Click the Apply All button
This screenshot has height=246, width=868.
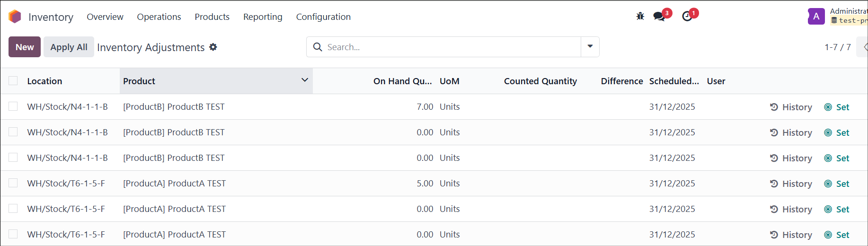69,47
